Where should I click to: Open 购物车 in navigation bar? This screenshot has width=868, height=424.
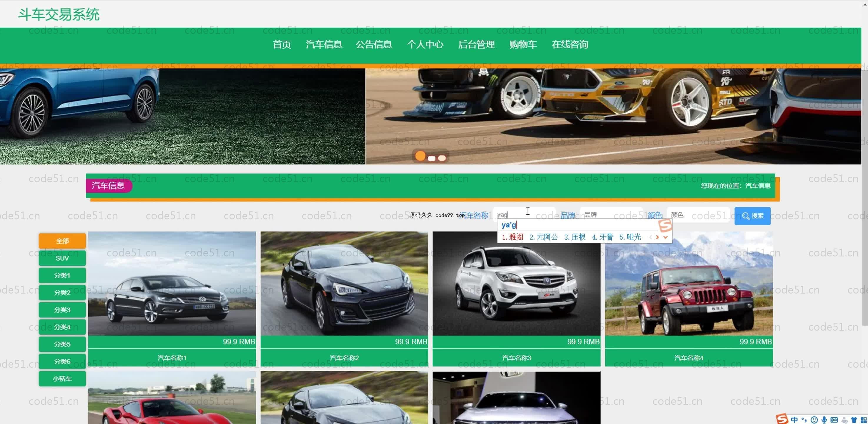click(523, 44)
